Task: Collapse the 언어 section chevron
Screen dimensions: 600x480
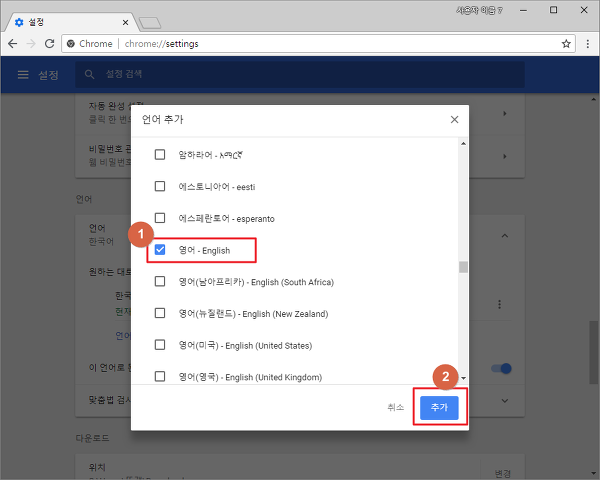Action: (505, 236)
